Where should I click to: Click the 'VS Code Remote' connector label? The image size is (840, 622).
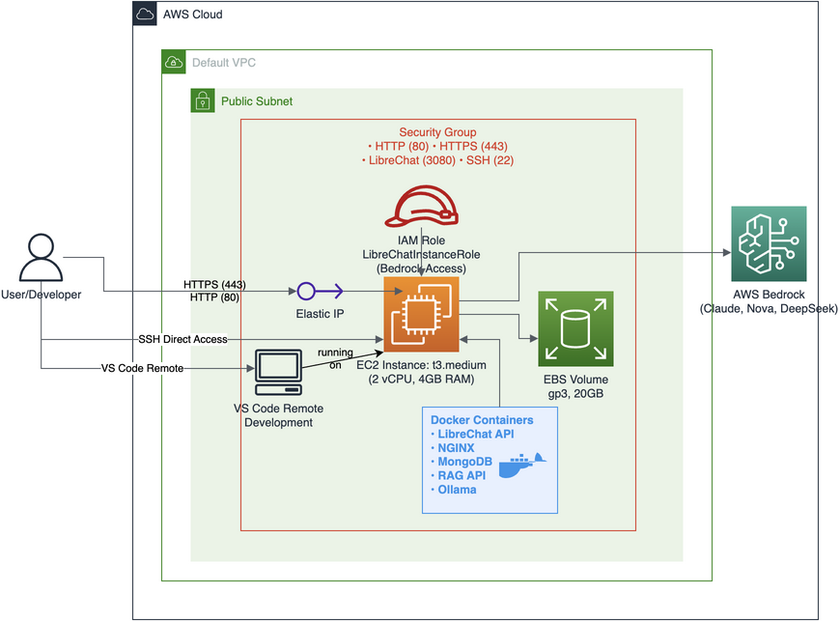143,368
